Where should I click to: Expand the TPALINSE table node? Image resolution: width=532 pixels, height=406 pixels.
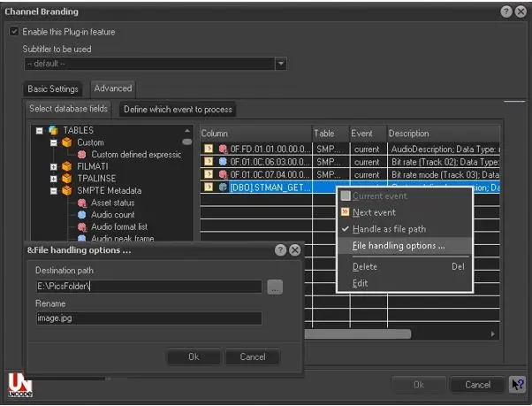pyautogui.click(x=55, y=178)
